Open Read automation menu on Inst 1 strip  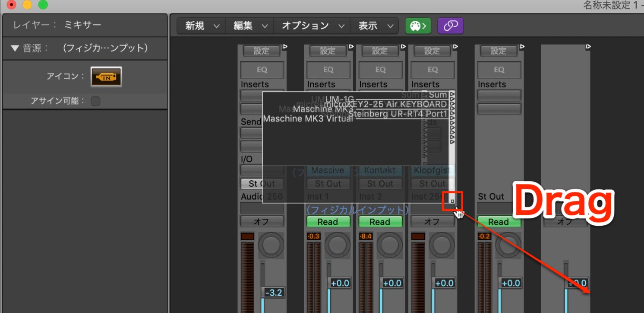(x=328, y=222)
